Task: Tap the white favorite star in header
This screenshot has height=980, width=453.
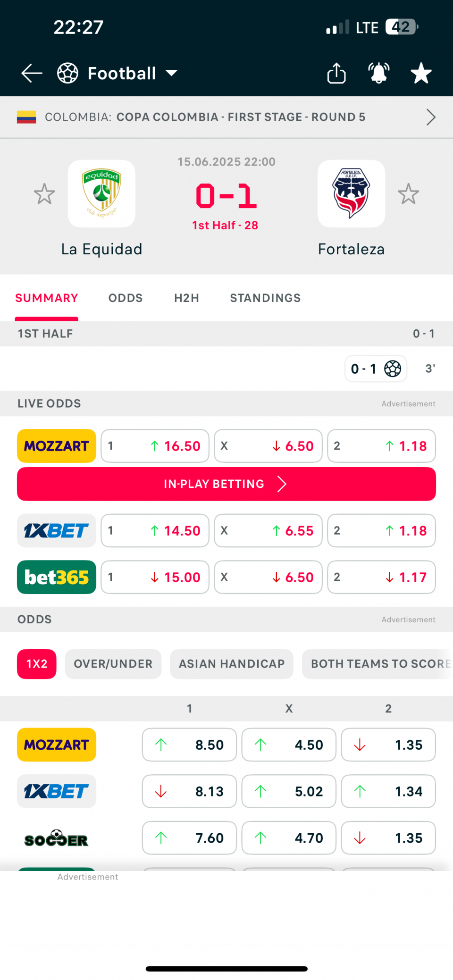Action: click(x=421, y=73)
